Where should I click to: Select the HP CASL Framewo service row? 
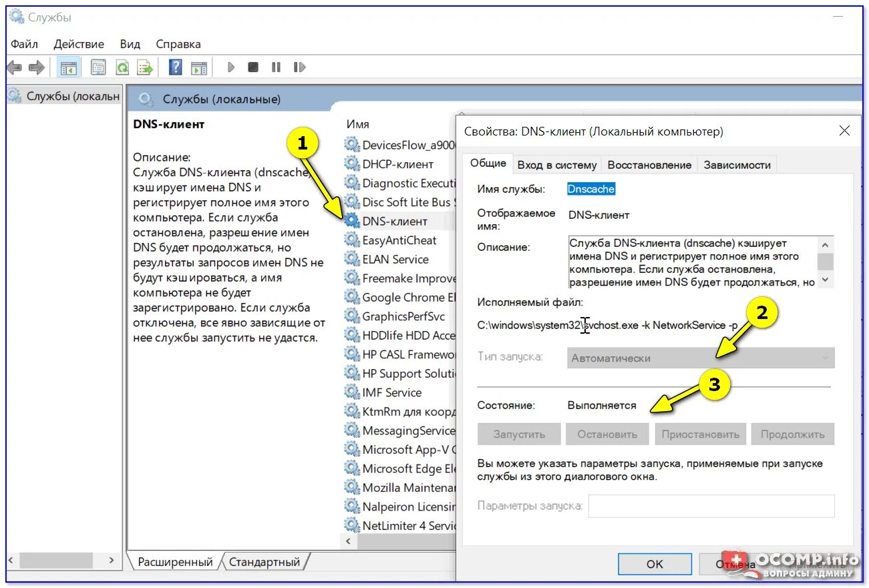pos(399,354)
